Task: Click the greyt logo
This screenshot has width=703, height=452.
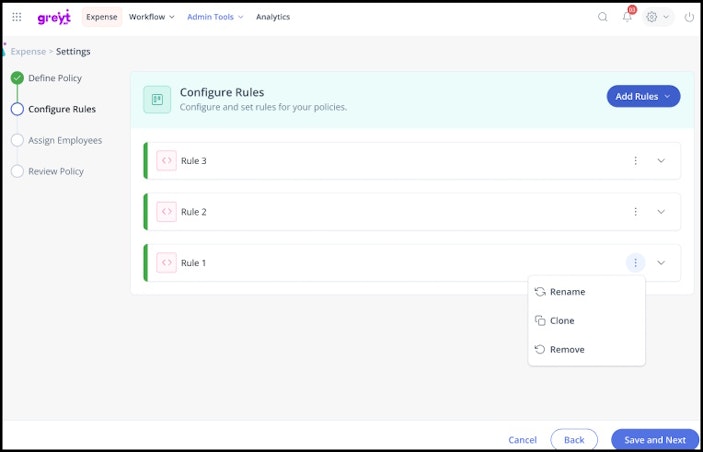Action: [x=54, y=17]
